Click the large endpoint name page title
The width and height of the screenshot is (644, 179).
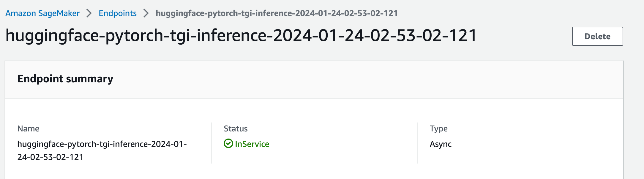241,36
